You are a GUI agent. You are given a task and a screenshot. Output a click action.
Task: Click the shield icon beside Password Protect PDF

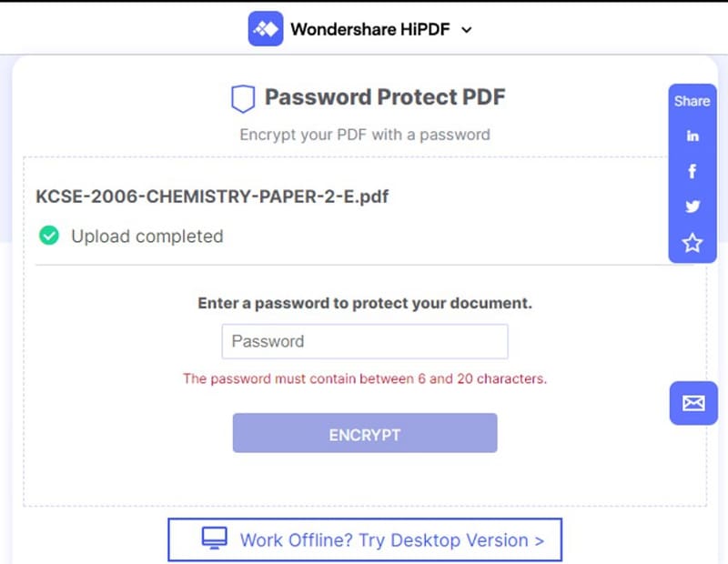pos(242,98)
